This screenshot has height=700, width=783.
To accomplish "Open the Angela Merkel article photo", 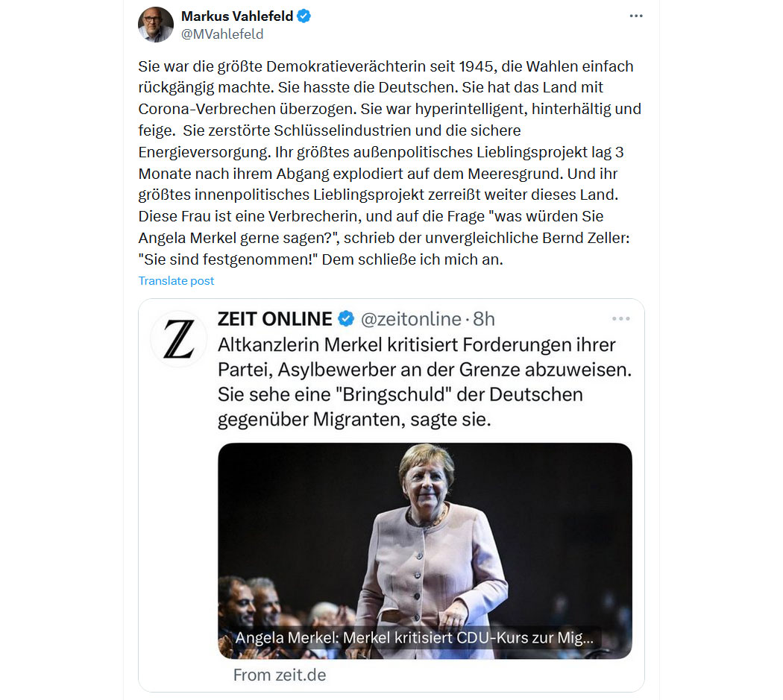I will tap(425, 551).
